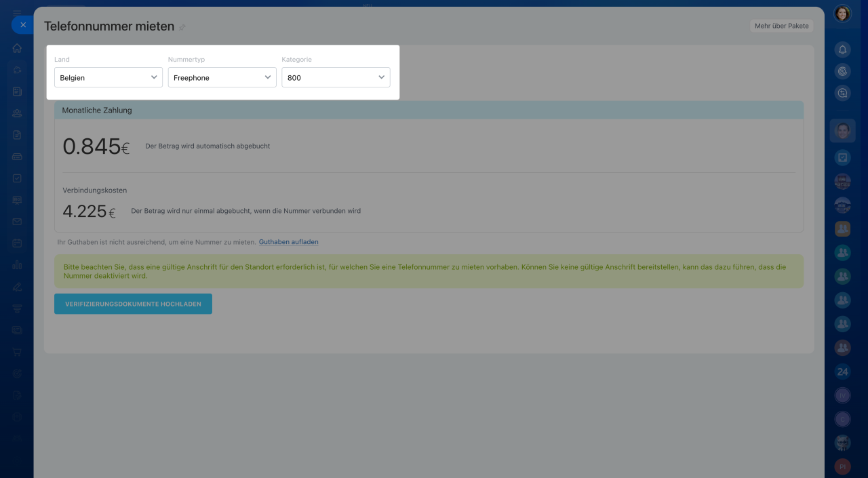Open the shopping cart icon in sidebar
Screen dimensions: 868x478
[17, 352]
